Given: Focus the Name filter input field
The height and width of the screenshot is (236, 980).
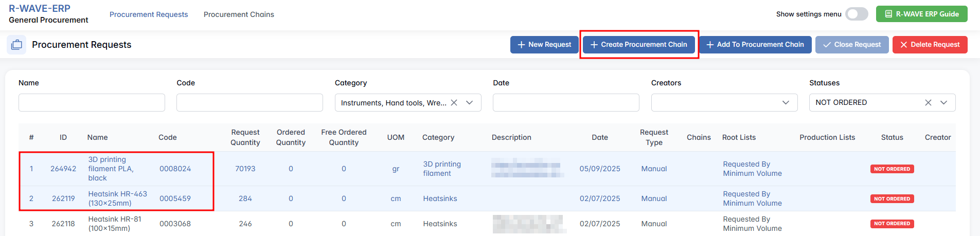Looking at the screenshot, I should (92, 103).
